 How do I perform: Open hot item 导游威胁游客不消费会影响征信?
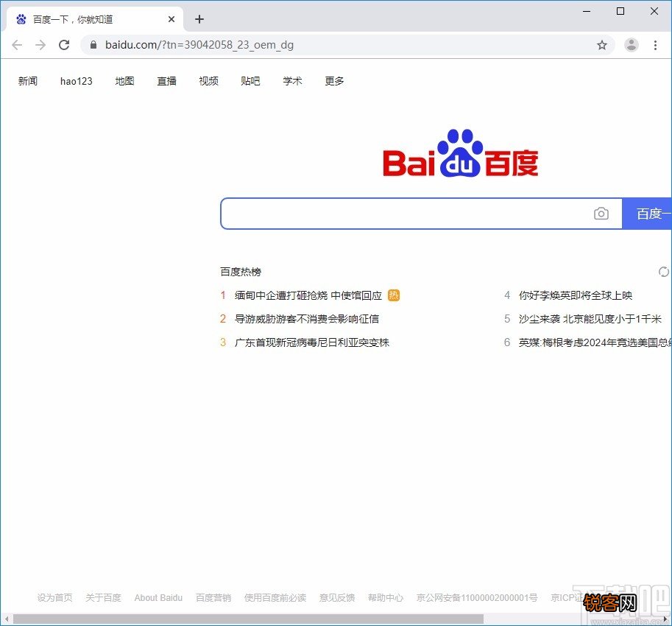click(307, 319)
